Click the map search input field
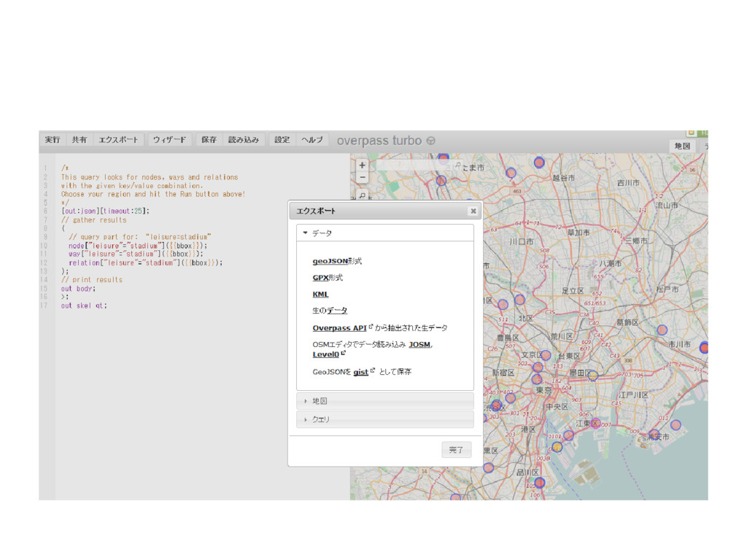Image resolution: width=747 pixels, height=560 pixels. click(x=412, y=166)
